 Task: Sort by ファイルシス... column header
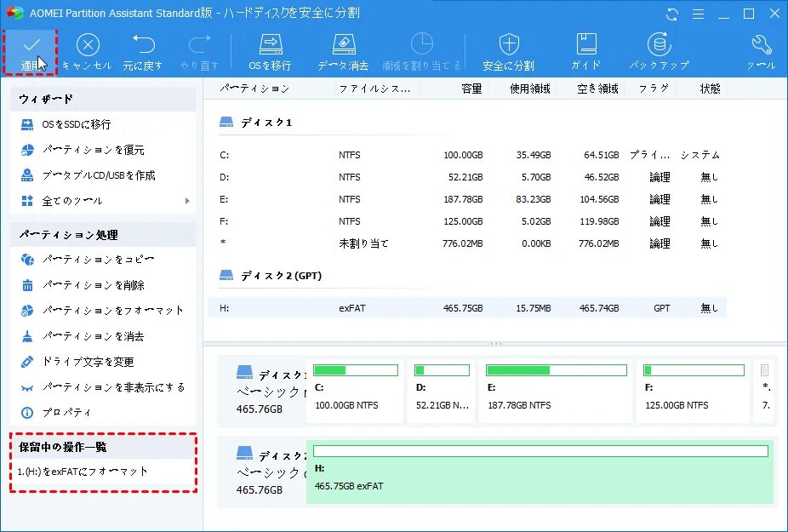click(374, 89)
